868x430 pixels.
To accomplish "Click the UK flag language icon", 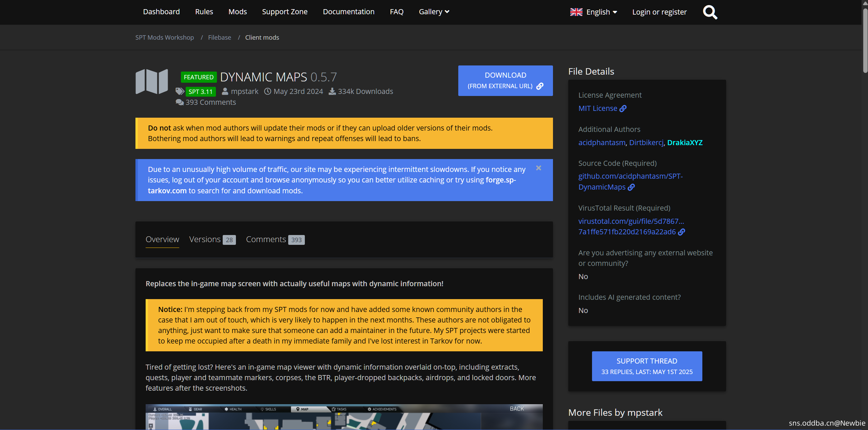I will pyautogui.click(x=576, y=12).
